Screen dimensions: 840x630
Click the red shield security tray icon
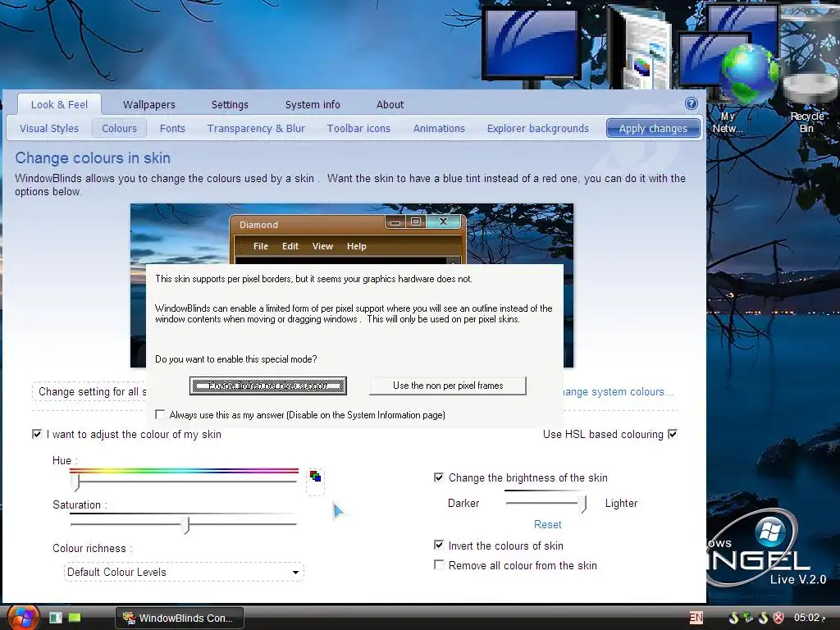coord(779,618)
